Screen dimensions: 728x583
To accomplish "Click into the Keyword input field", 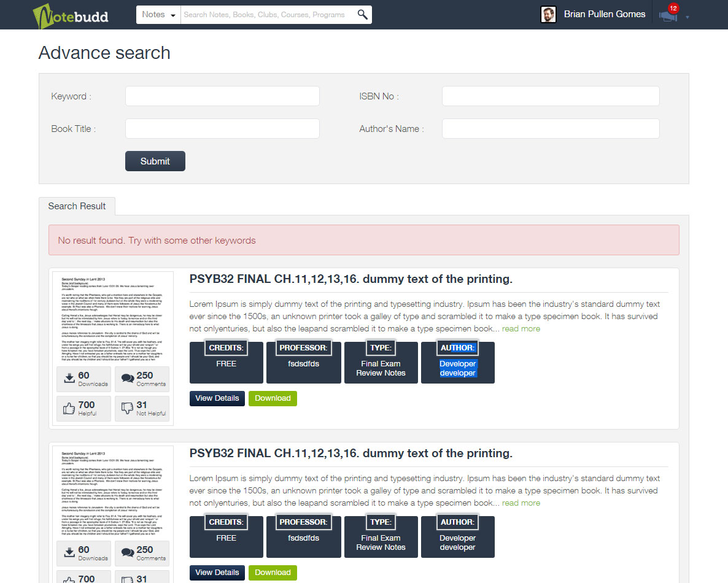I will pos(222,96).
